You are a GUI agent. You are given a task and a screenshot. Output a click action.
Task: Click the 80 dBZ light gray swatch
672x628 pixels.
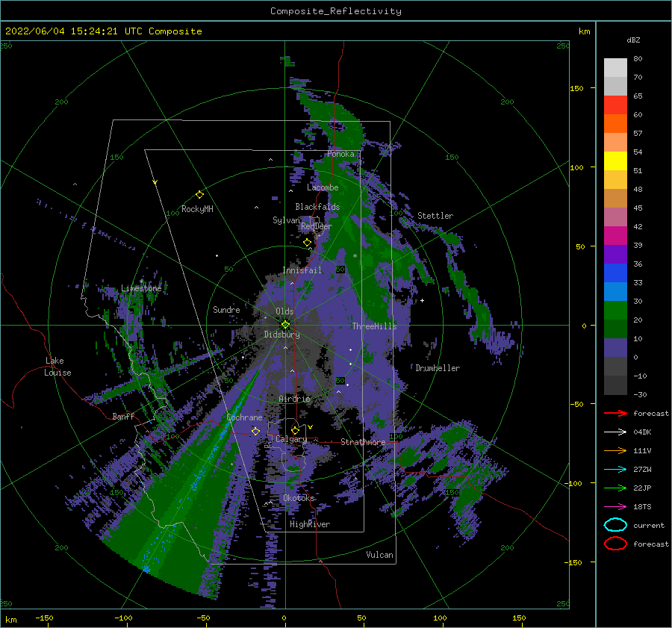pos(615,67)
